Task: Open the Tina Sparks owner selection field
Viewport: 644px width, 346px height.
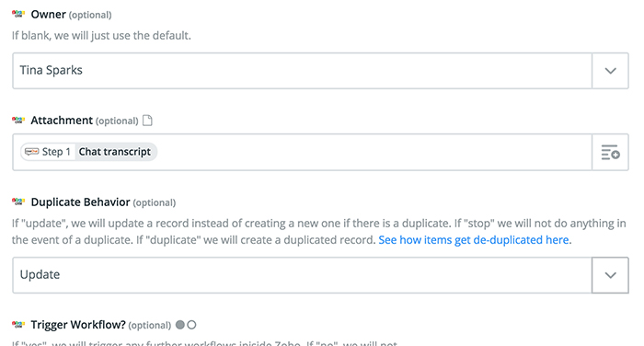Action: (303, 71)
